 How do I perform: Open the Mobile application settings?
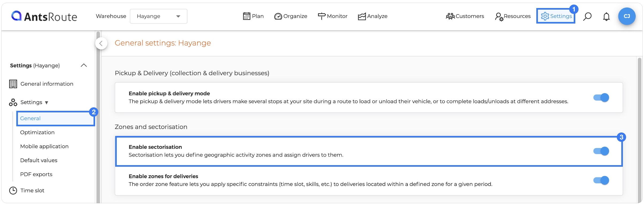click(x=44, y=146)
